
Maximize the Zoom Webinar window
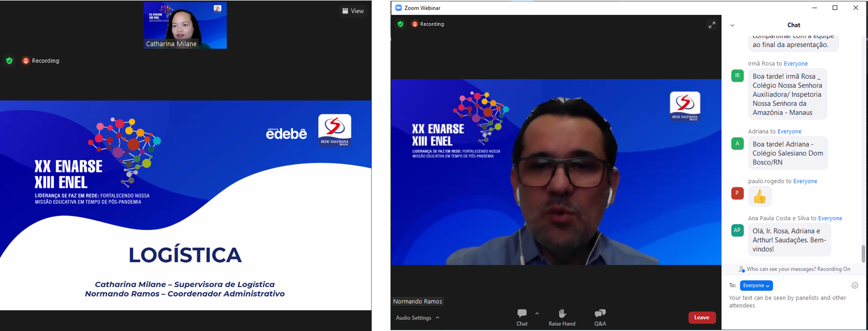[835, 8]
